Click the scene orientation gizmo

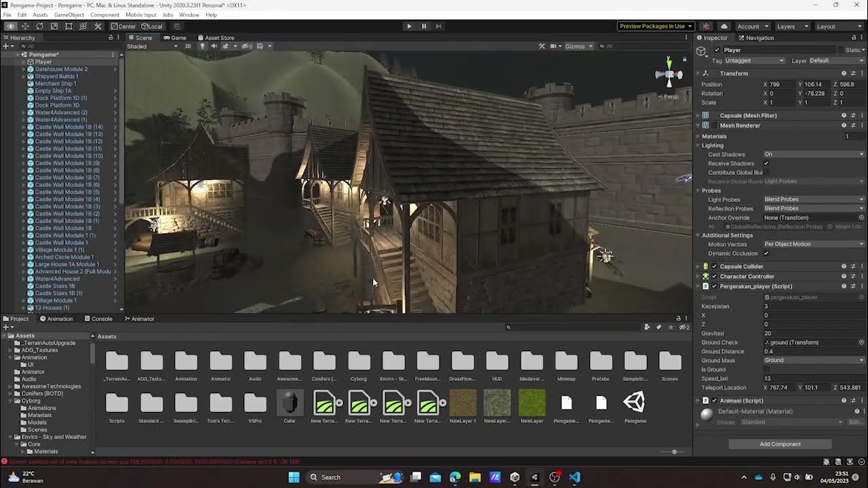tap(669, 74)
